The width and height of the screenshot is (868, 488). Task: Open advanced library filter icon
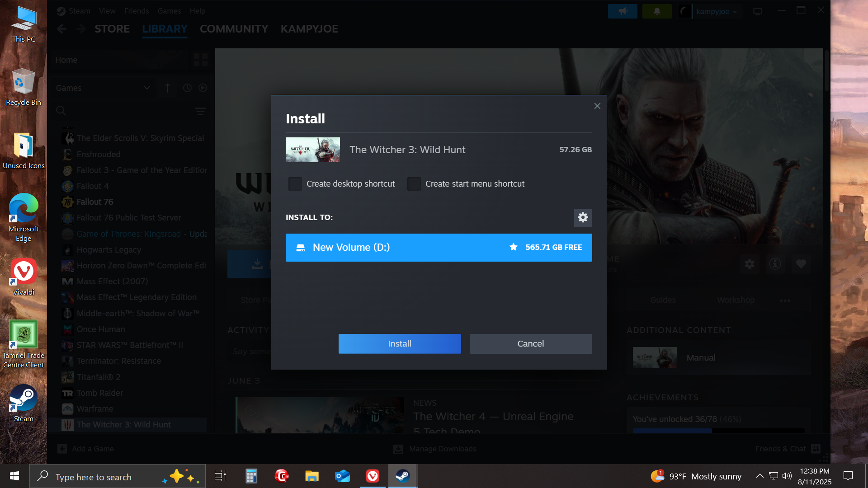pos(200,111)
